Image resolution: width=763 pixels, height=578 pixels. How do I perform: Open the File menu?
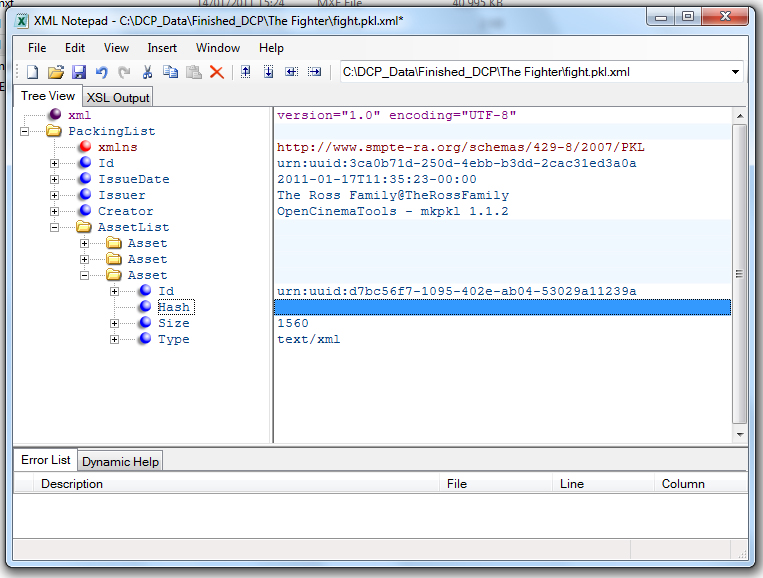(37, 48)
